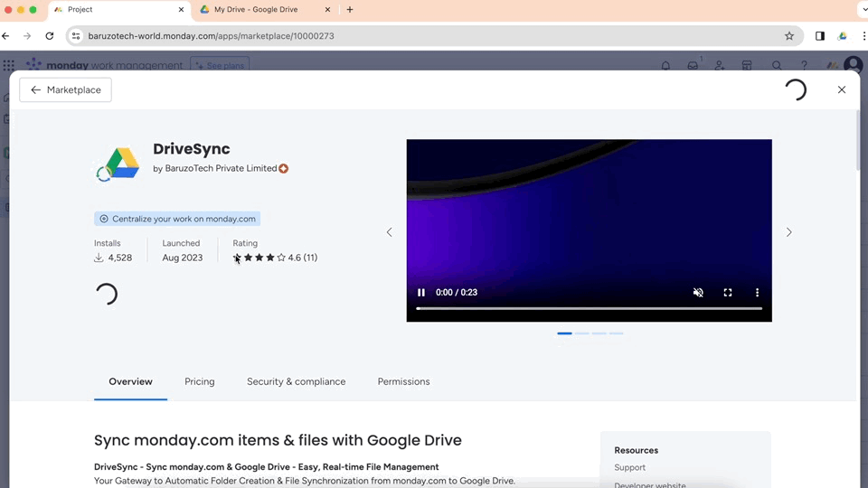The image size is (868, 488).
Task: Navigate forward in the browser
Action: [27, 36]
